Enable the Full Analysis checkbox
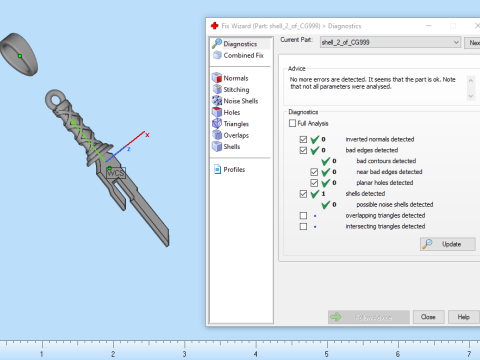The height and width of the screenshot is (360, 480). pyautogui.click(x=292, y=123)
